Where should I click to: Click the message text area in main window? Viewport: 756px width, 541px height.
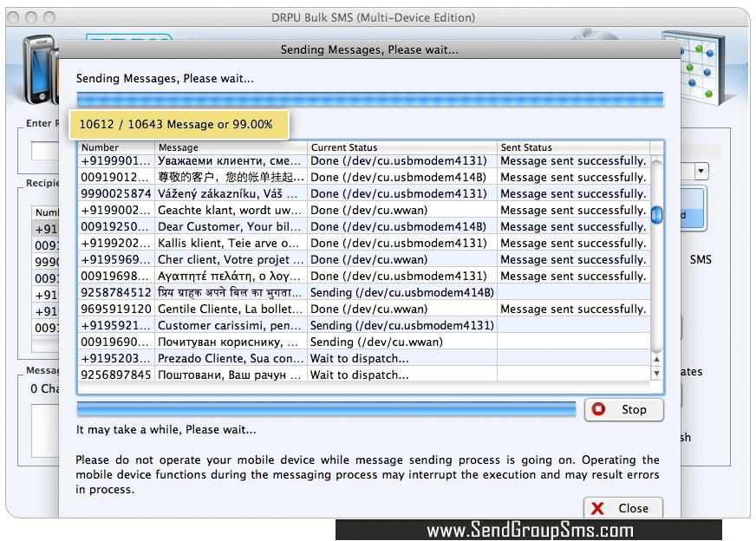pyautogui.click(x=45, y=431)
